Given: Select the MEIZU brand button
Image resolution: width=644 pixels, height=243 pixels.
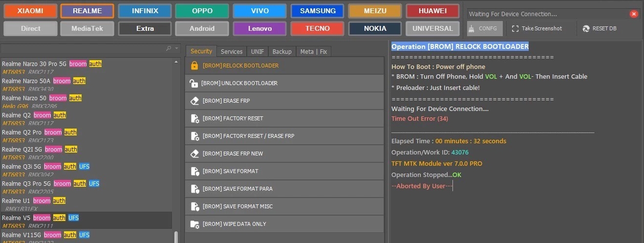Looking at the screenshot, I should tap(375, 11).
